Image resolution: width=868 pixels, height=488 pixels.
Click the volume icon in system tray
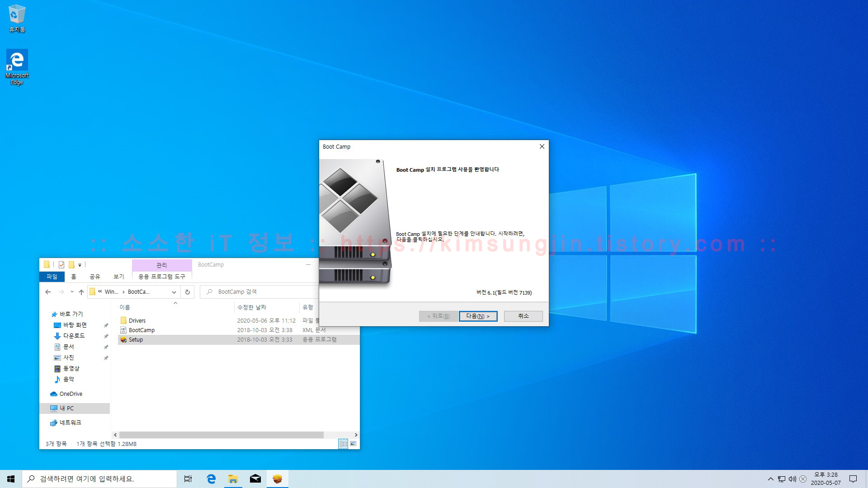coord(792,479)
